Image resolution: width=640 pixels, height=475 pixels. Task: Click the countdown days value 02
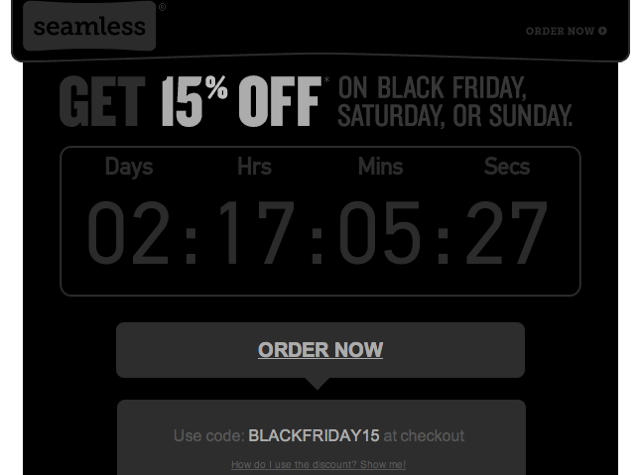pyautogui.click(x=128, y=233)
